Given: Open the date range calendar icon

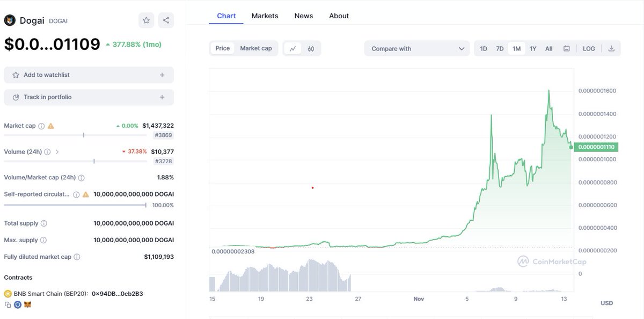Looking at the screenshot, I should [566, 48].
